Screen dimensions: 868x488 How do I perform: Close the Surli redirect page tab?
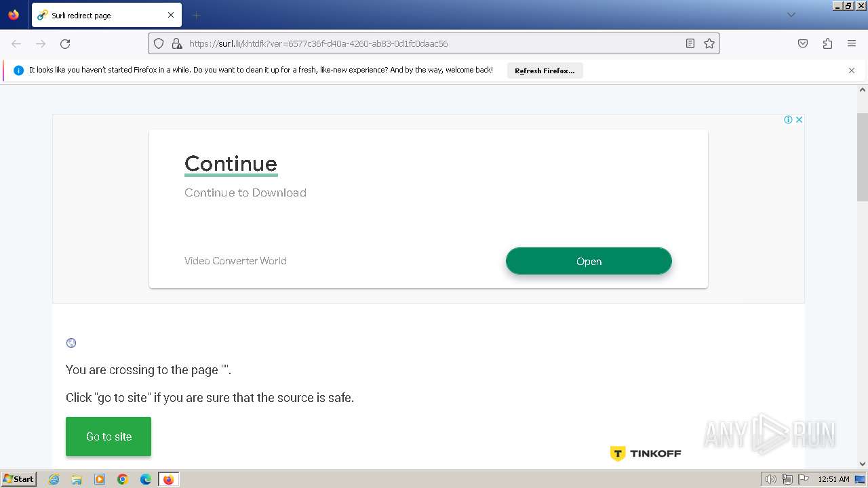coord(171,15)
